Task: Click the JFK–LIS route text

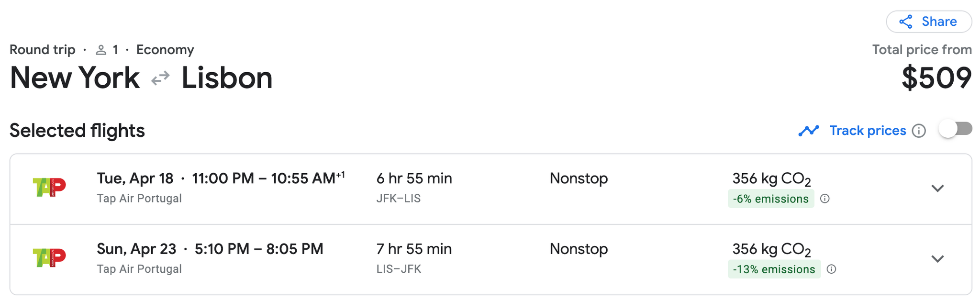Action: pos(398,199)
